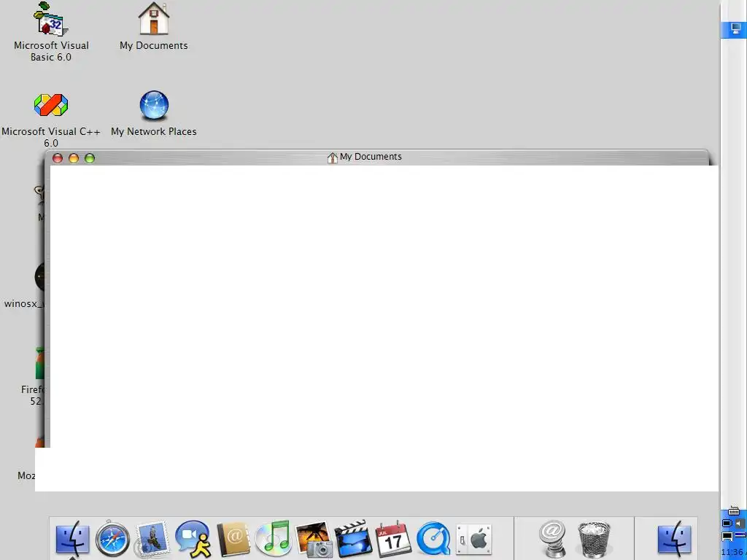
Task: Open iChat icon in the dock
Action: click(x=193, y=540)
